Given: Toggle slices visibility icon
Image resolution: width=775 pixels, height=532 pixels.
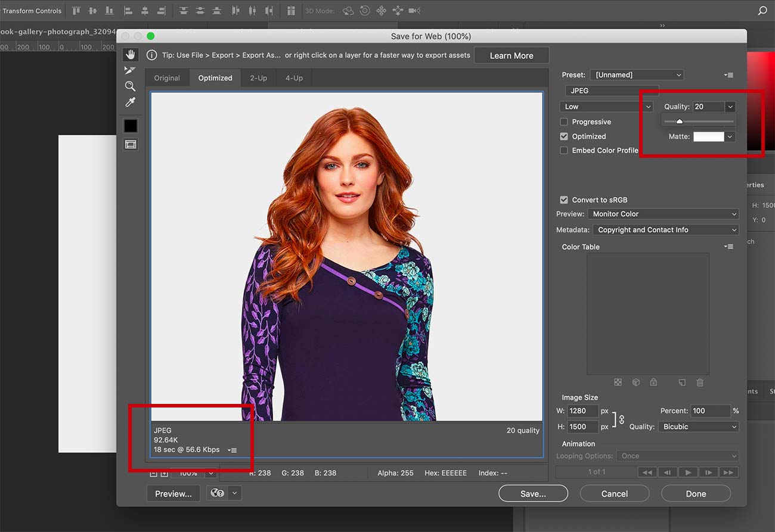Looking at the screenshot, I should point(131,144).
